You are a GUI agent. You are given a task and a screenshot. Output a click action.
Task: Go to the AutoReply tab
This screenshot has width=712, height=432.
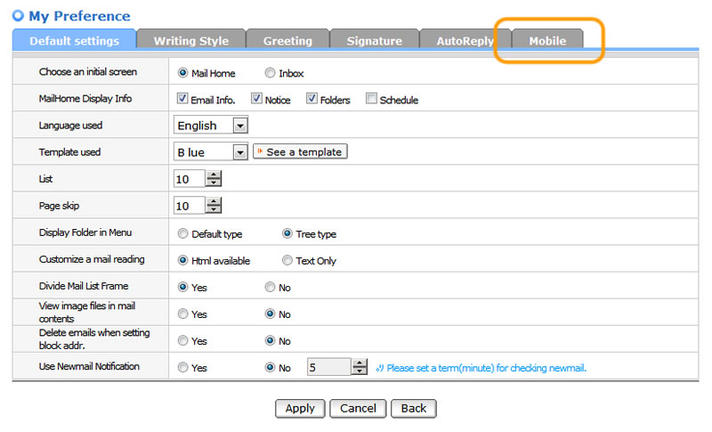coord(464,41)
